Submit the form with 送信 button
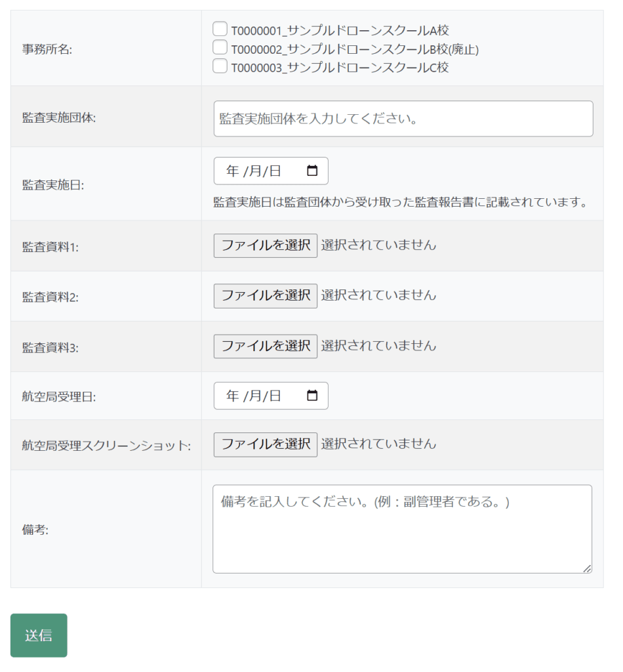The image size is (623, 672). (39, 635)
